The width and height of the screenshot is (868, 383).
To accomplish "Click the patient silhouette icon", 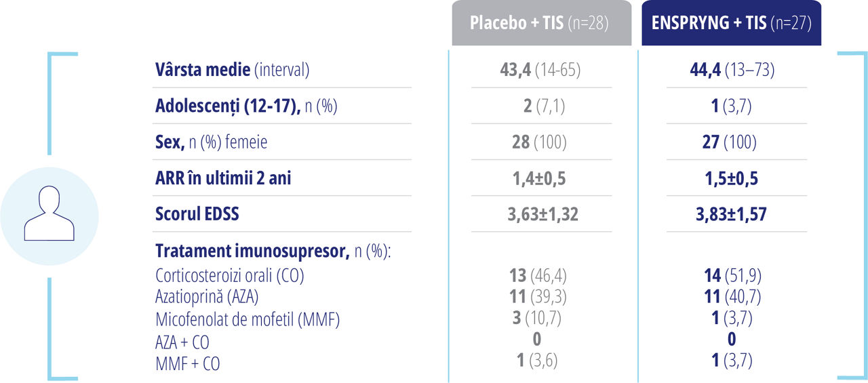I will coord(49,216).
